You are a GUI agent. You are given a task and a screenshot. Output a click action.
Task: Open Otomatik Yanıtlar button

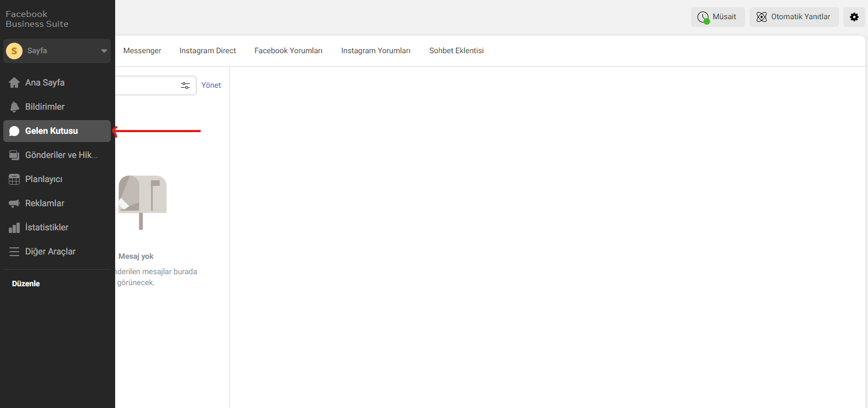point(794,17)
